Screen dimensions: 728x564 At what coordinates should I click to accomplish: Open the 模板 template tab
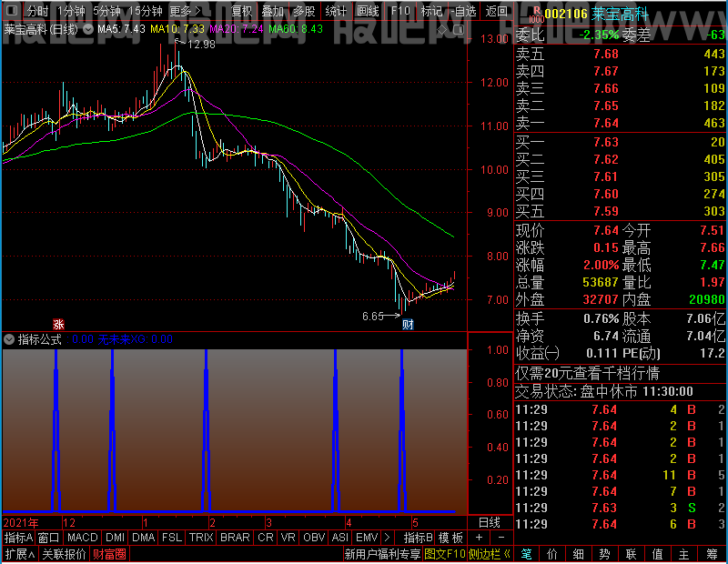coord(450,538)
